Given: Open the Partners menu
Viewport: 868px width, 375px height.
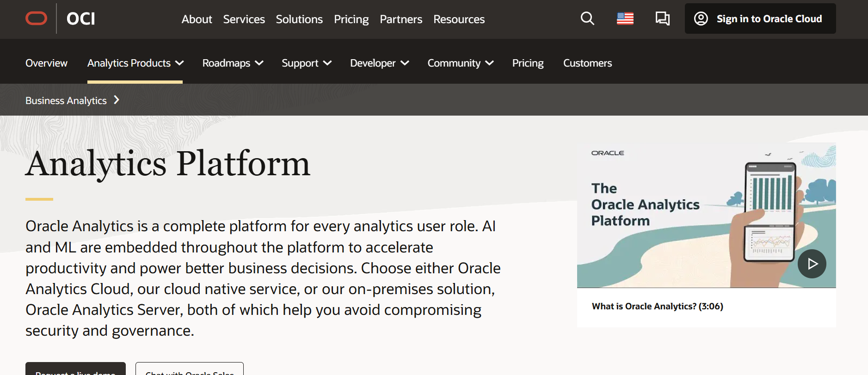Looking at the screenshot, I should coord(401,19).
